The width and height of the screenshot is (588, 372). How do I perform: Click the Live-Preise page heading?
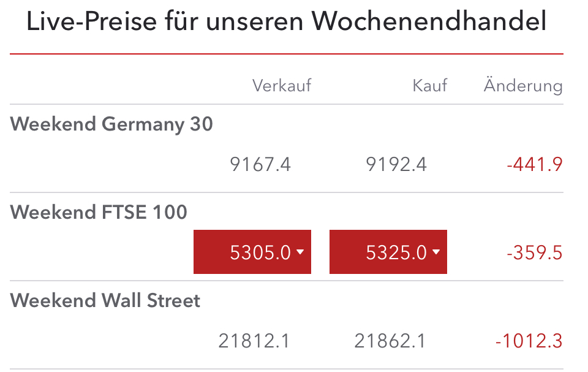click(x=285, y=22)
